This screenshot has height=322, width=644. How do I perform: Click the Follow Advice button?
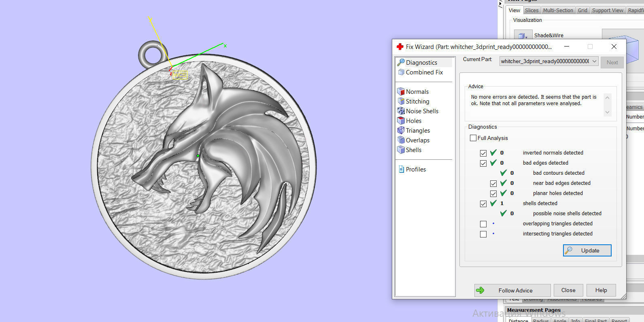tap(512, 290)
